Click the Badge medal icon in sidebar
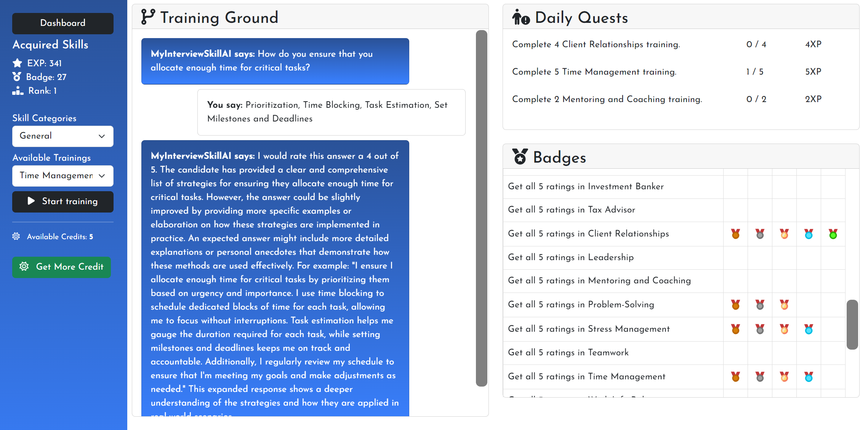 17,77
